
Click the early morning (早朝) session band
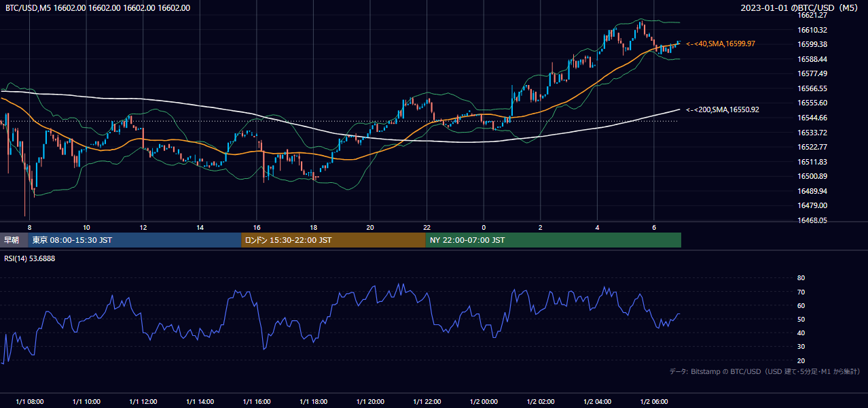(14, 240)
